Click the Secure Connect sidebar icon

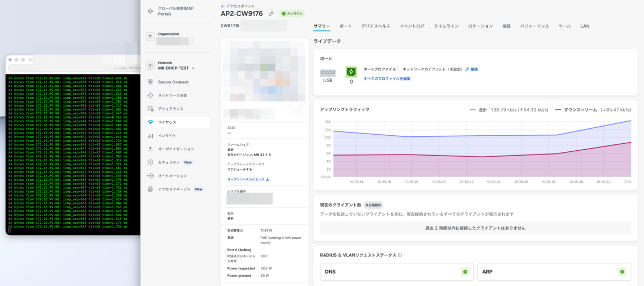point(150,82)
